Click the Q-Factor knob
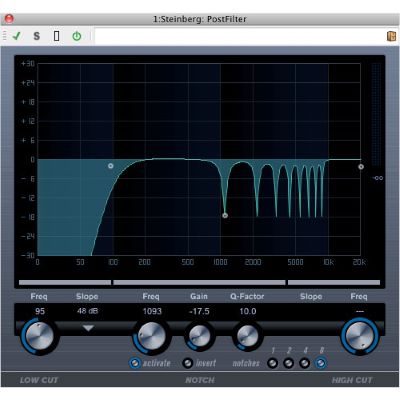 [x=247, y=335]
